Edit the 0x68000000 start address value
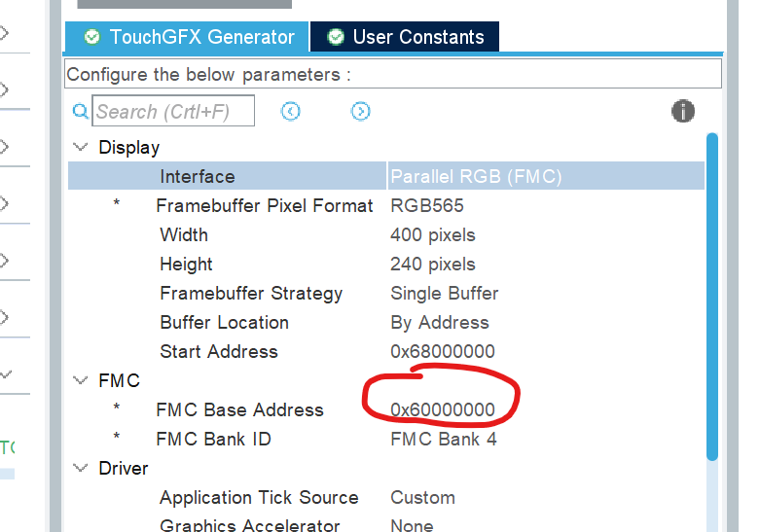This screenshot has height=532, width=760. click(443, 352)
